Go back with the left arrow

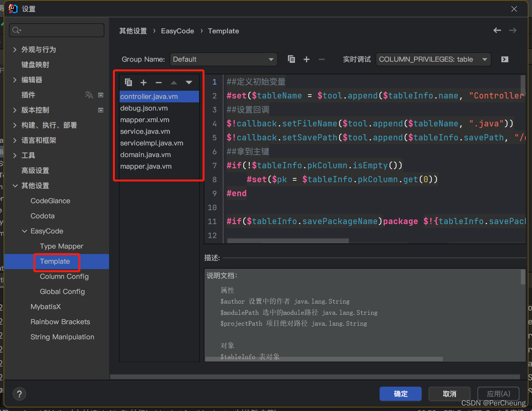[497, 30]
